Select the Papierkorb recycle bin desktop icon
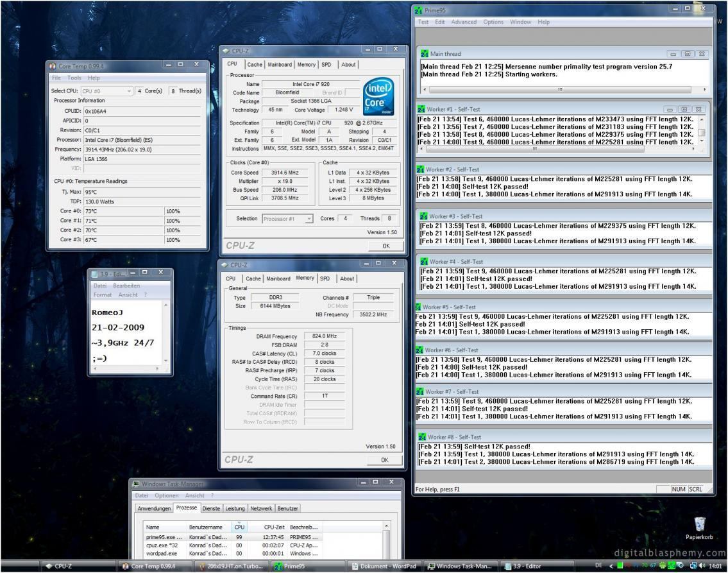The image size is (728, 573). click(699, 529)
